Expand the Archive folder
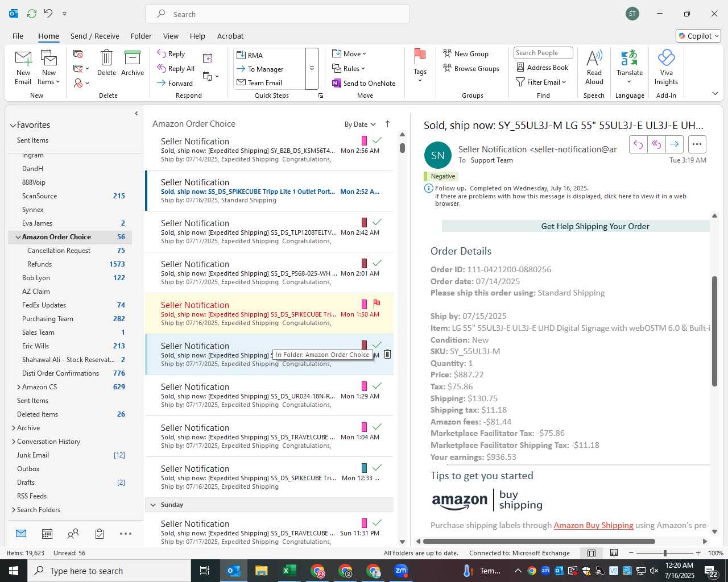This screenshot has width=728, height=582. coord(14,428)
